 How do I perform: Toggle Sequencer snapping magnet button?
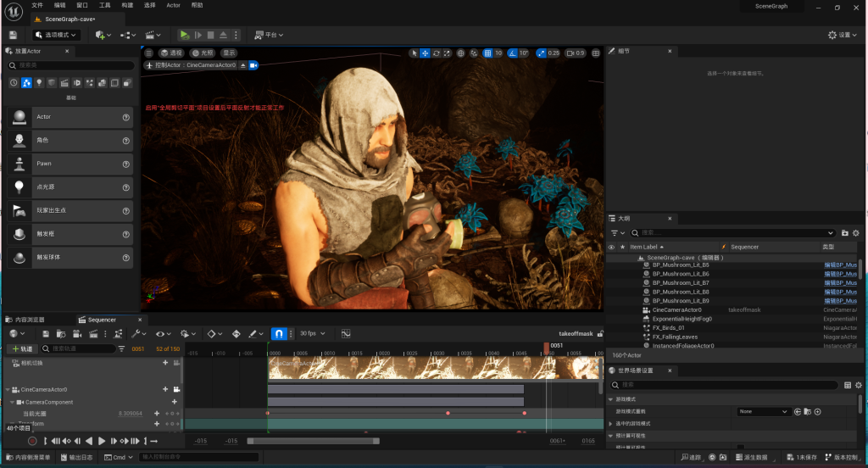(x=279, y=333)
